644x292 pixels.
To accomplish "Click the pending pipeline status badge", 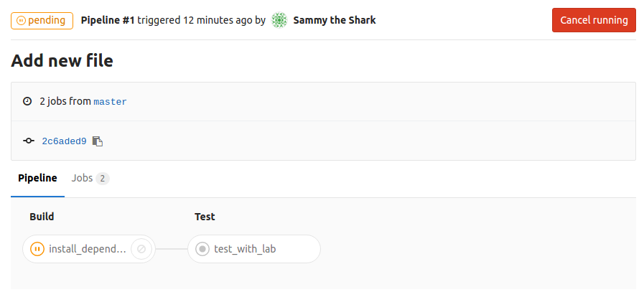I will click(42, 20).
